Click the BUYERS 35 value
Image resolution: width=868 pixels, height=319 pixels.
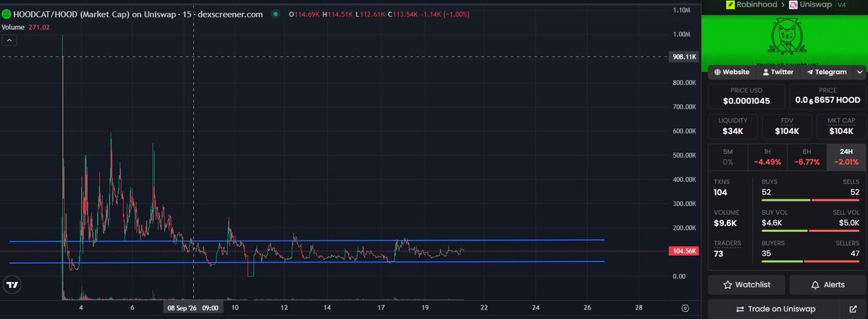click(x=767, y=254)
